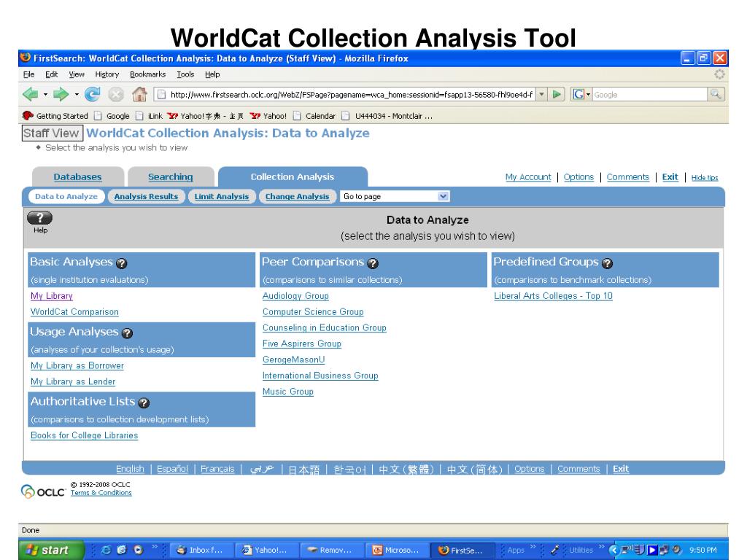Open help icon next to Peer Comparisons
This screenshot has height=560, width=747.
373,262
